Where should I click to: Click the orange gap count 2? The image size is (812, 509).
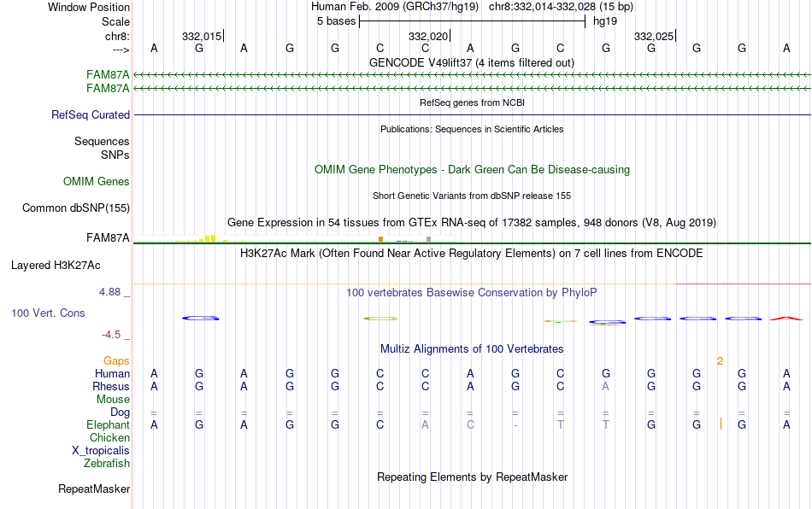point(720,361)
